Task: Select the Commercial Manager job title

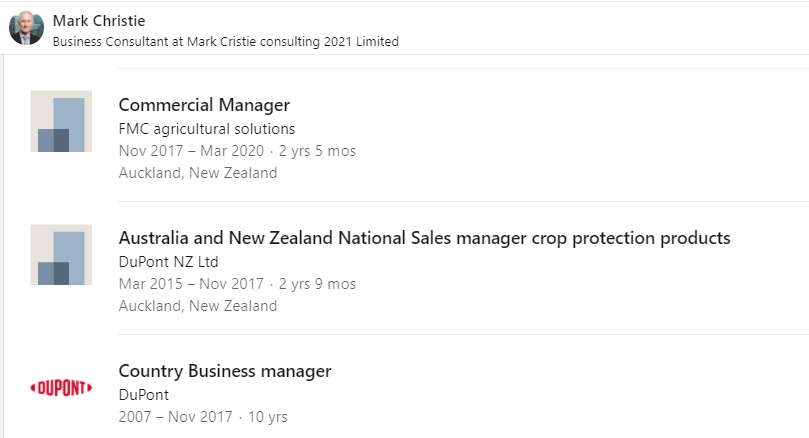Action: (x=204, y=105)
